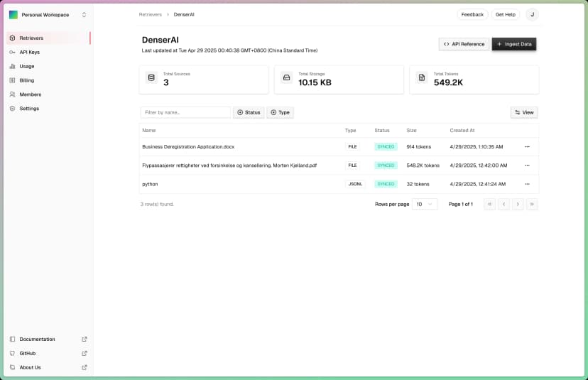Screen dimensions: 588x380
Task: Go to the next page arrow
Action: click(518, 204)
